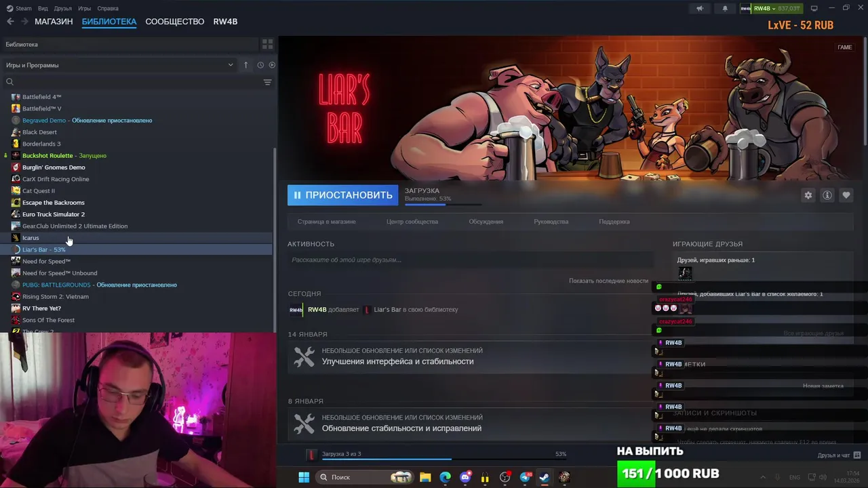The height and width of the screenshot is (488, 868).
Task: Open Поддержка link
Action: (x=614, y=222)
